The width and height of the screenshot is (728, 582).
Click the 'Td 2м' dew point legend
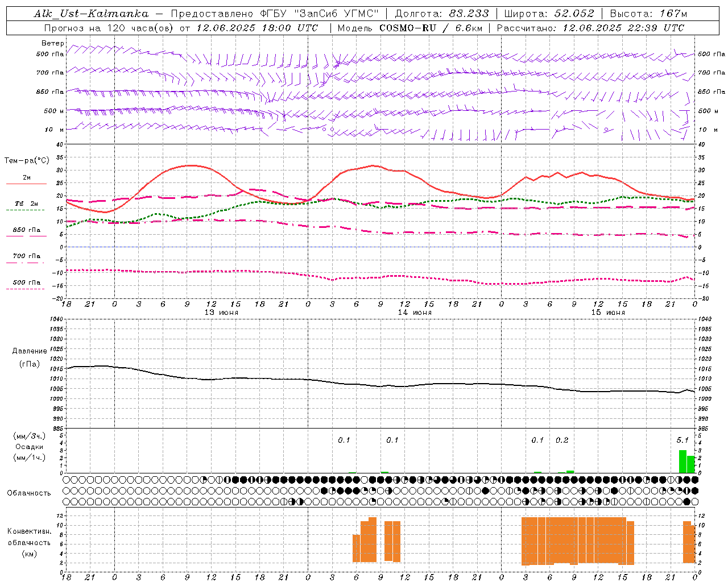(x=27, y=203)
